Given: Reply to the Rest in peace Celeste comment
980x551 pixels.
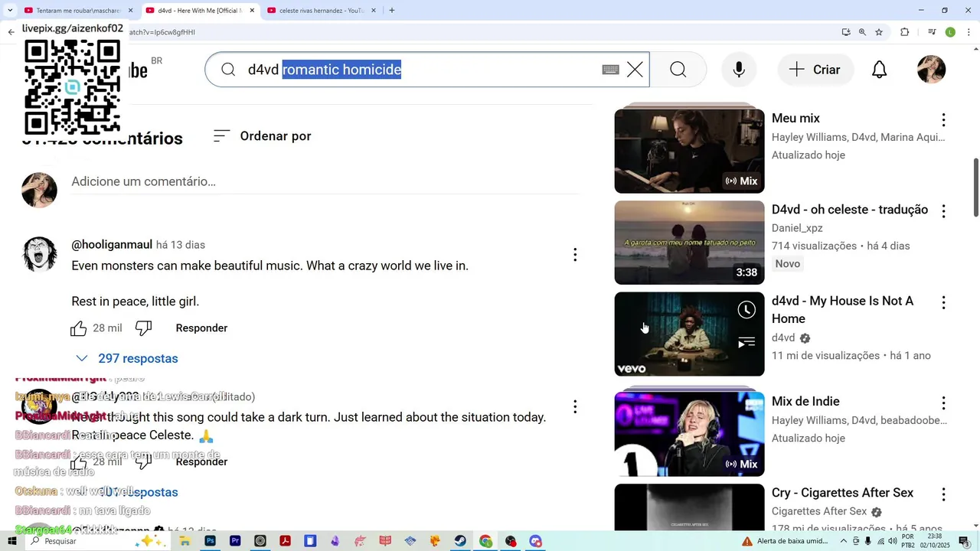Looking at the screenshot, I should coord(201,462).
